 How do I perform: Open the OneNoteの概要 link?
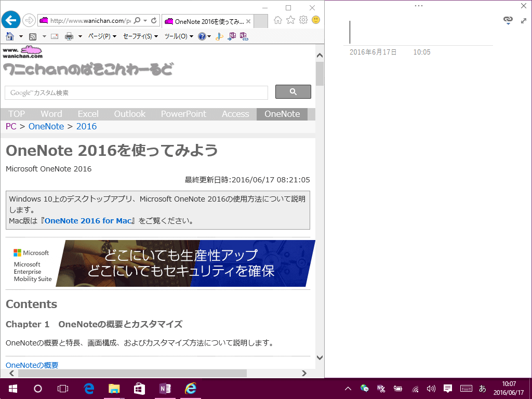click(32, 365)
